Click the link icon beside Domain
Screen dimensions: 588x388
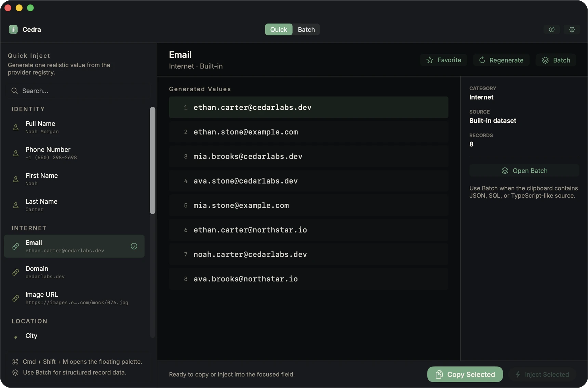click(16, 272)
